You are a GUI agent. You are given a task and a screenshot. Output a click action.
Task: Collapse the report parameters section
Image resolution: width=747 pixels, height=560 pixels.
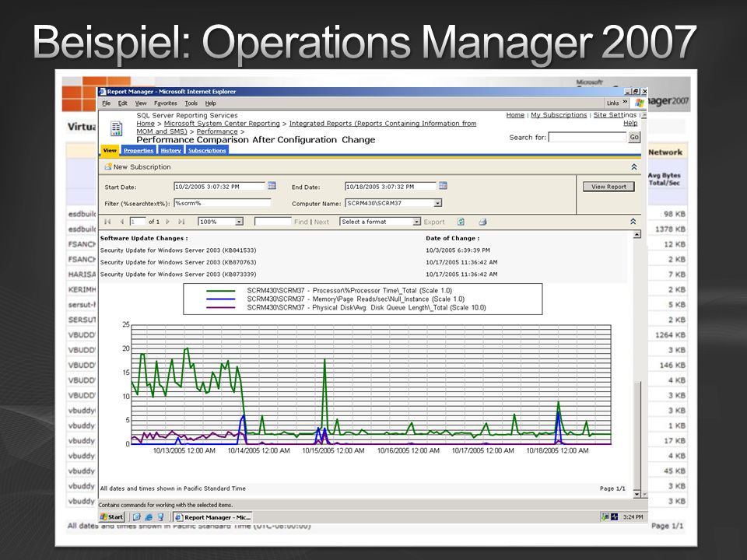tap(634, 166)
